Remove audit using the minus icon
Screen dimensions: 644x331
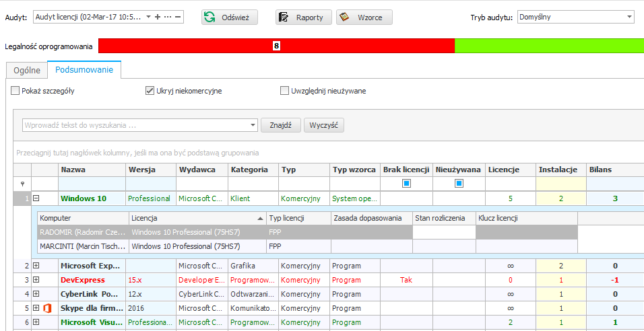[177, 17]
